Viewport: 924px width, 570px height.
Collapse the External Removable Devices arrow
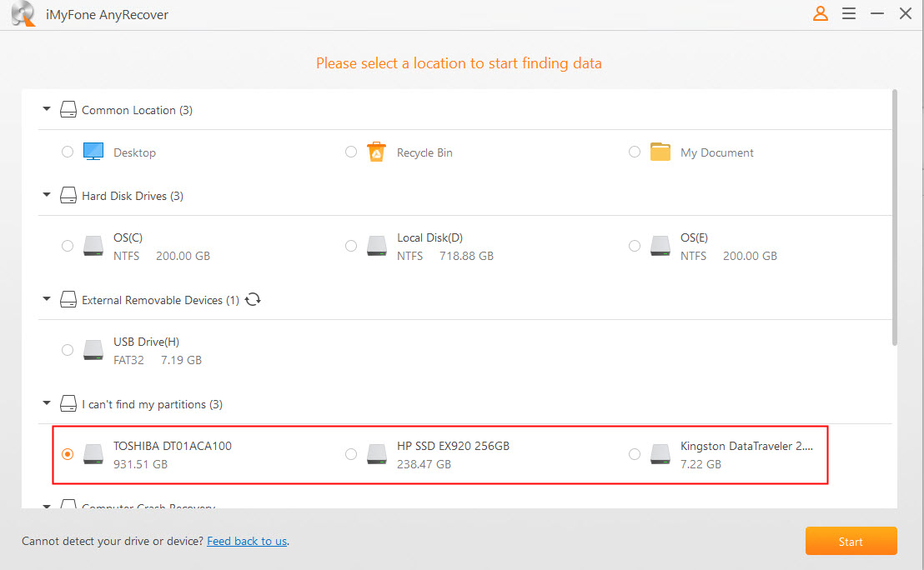47,299
